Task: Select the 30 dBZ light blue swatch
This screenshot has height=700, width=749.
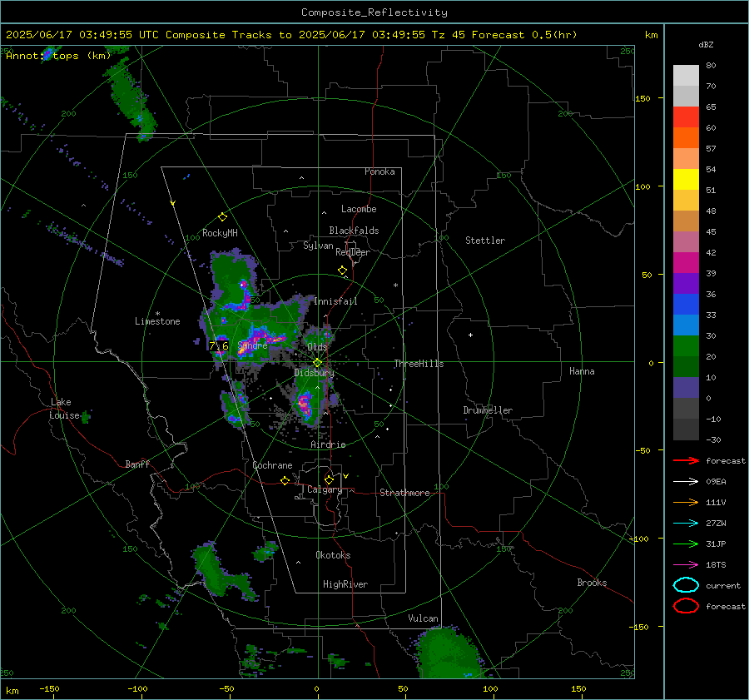Action: coord(686,325)
